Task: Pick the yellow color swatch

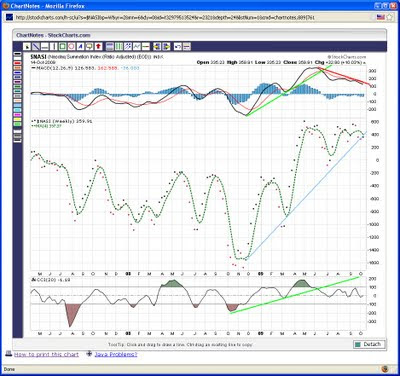Action: pyautogui.click(x=17, y=119)
